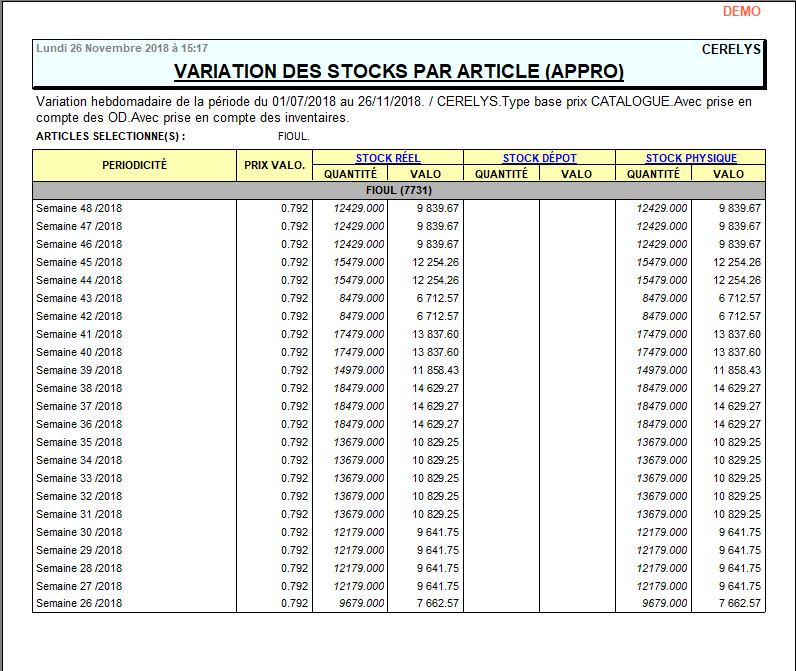This screenshot has width=796, height=671.
Task: Click the report date Lundi 26 Novembre 2018
Action: (122, 48)
